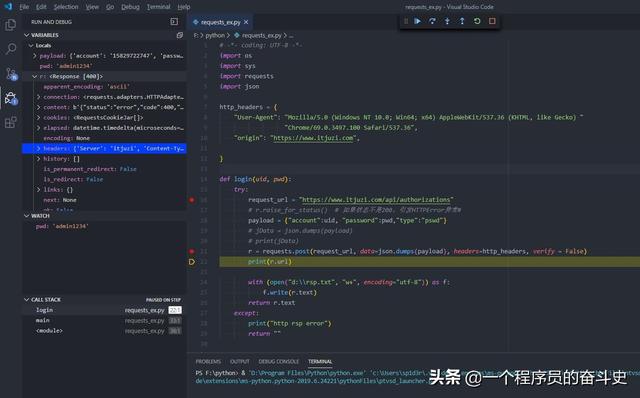The image size is (640, 398).
Task: Click the requests_ex.py breadcrumb
Action: [x=262, y=36]
